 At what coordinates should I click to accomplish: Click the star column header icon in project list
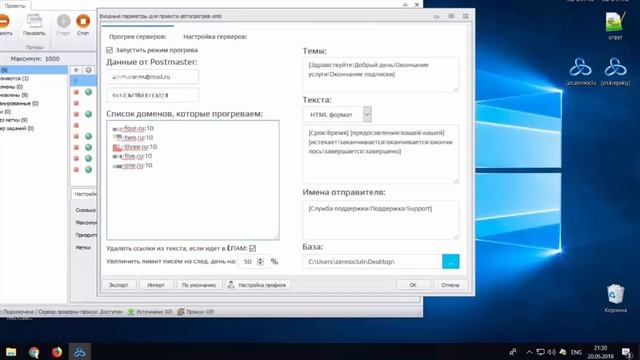[76, 70]
